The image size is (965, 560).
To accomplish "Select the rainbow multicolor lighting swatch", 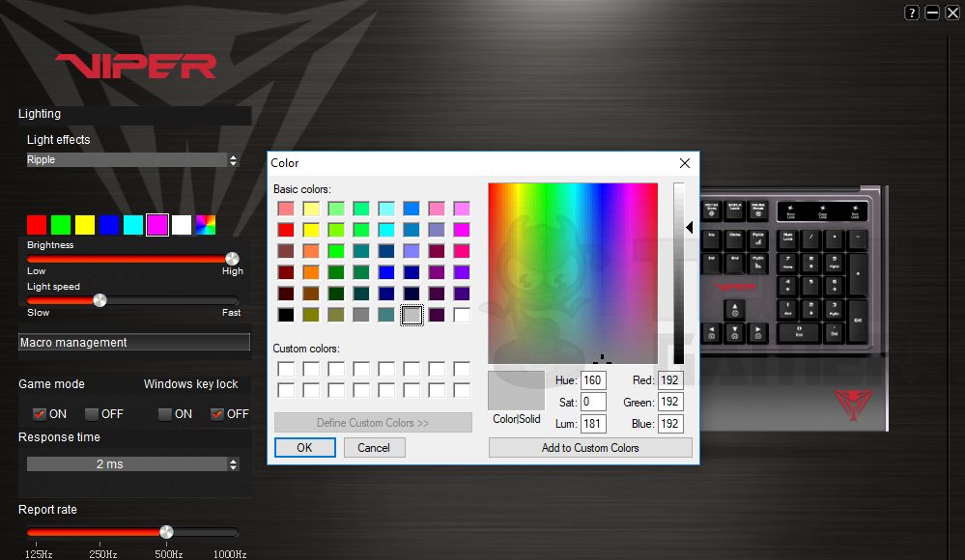I will (x=206, y=225).
